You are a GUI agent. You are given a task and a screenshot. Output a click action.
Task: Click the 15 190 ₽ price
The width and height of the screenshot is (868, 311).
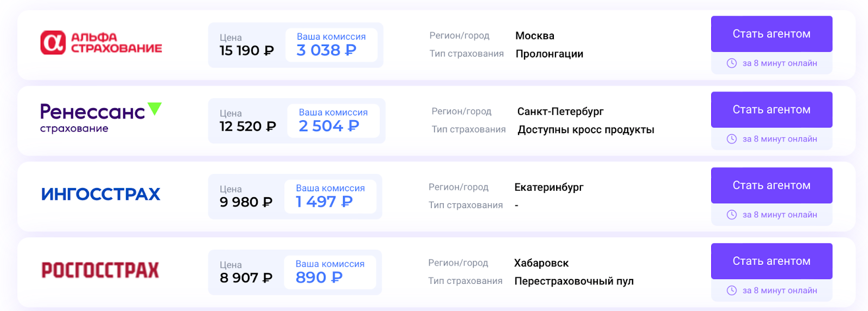[247, 51]
